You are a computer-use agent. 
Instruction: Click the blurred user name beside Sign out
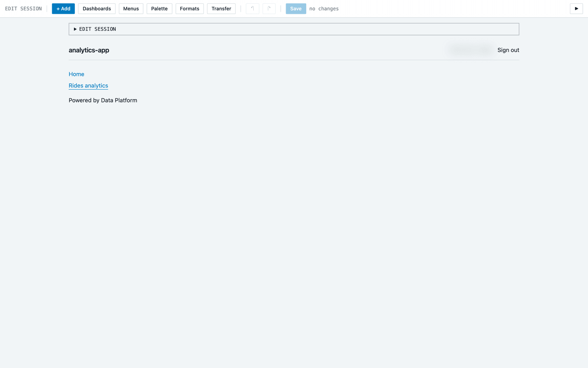(x=470, y=50)
